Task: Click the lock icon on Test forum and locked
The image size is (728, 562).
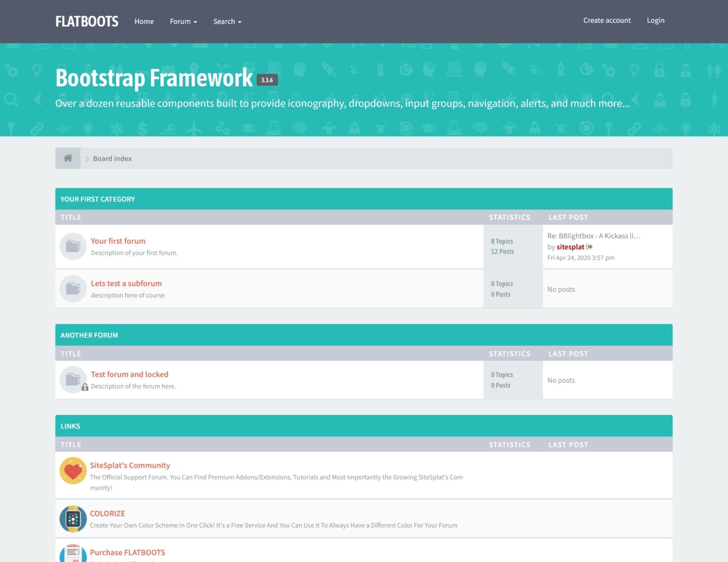Action: pyautogui.click(x=85, y=387)
